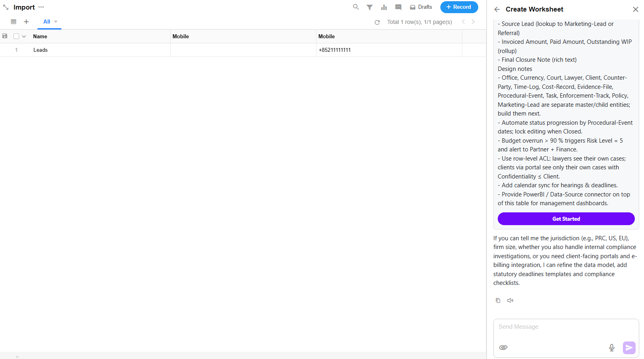Open the view list menu icon
This screenshot has height=359, width=644.
click(x=14, y=22)
